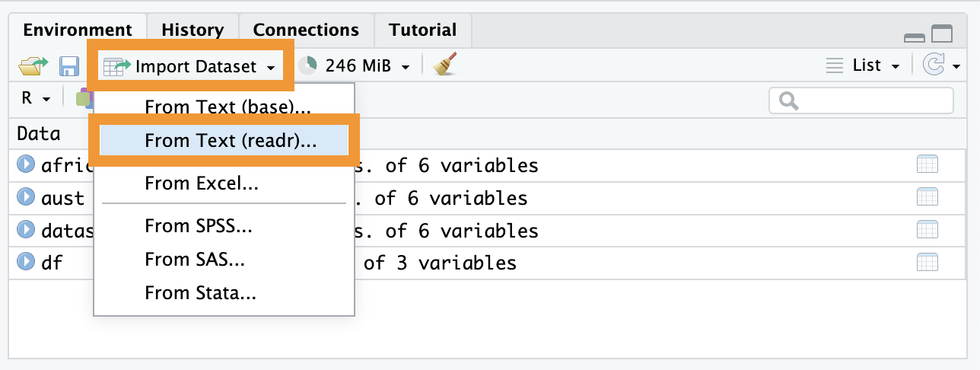
Task: Switch to the History tab
Action: click(192, 30)
